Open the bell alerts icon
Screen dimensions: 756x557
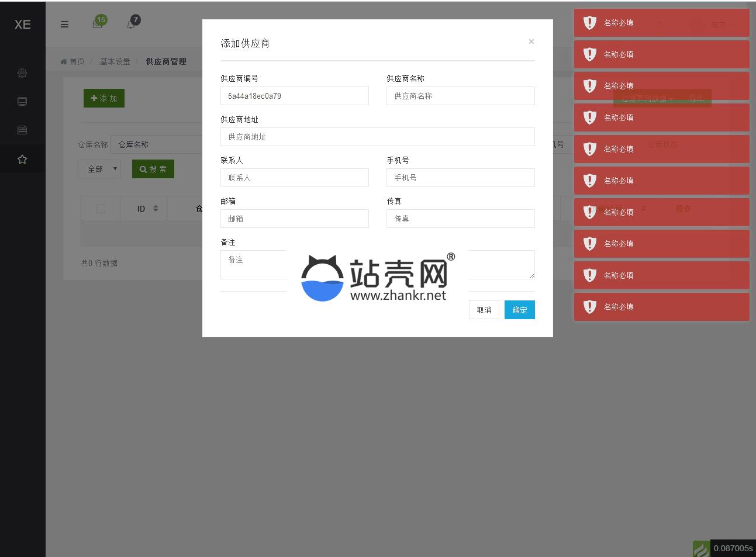131,24
